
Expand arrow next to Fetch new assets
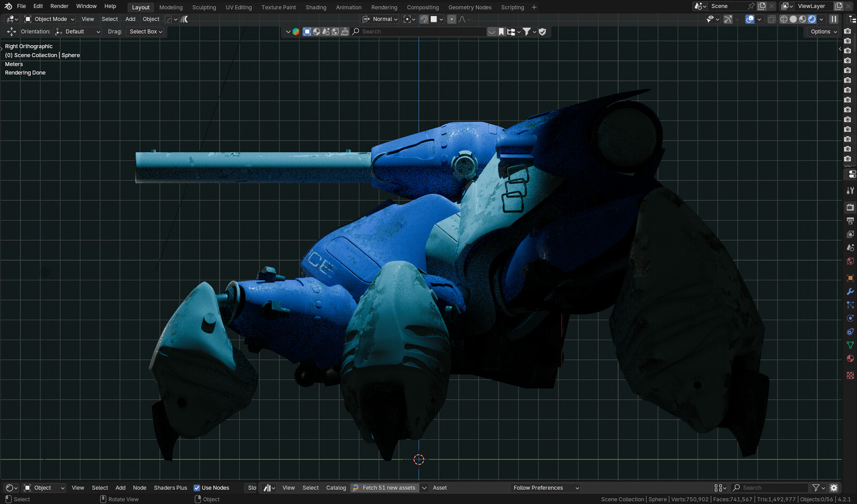(424, 488)
